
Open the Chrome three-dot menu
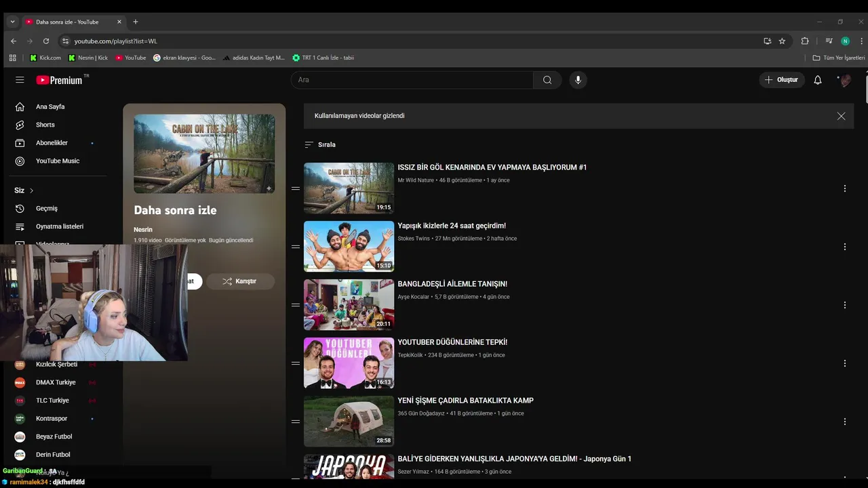[x=861, y=41]
